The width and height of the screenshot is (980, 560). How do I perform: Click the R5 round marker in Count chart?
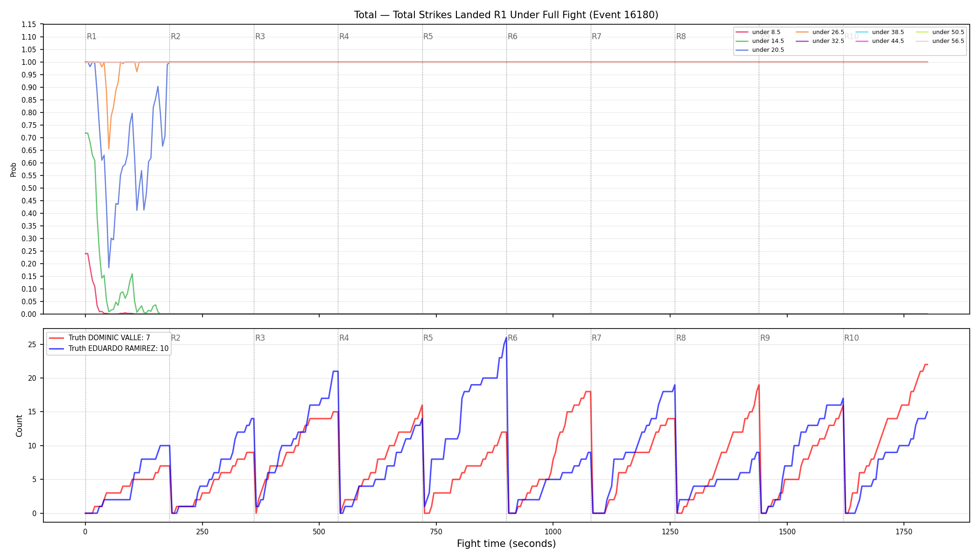tap(428, 338)
